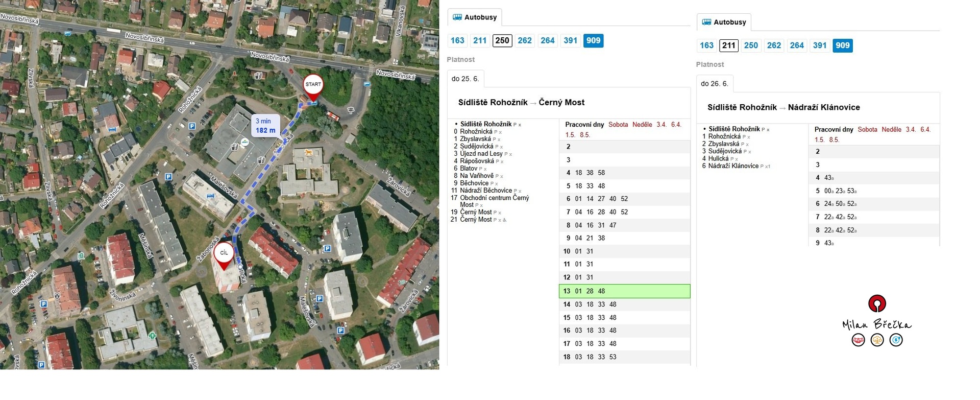Viewport: 980px width, 400px height.
Task: Select line 250 in right timetable panel
Action: [751, 45]
